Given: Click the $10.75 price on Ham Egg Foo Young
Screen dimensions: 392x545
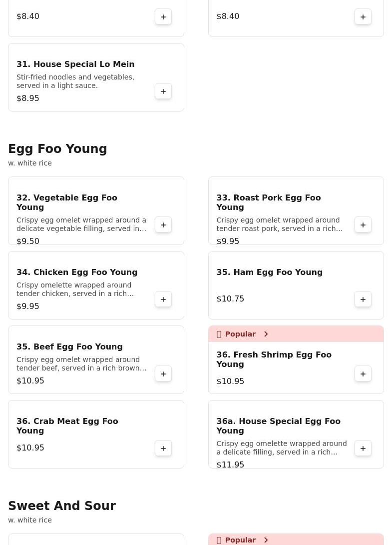Looking at the screenshot, I should pos(230,298).
